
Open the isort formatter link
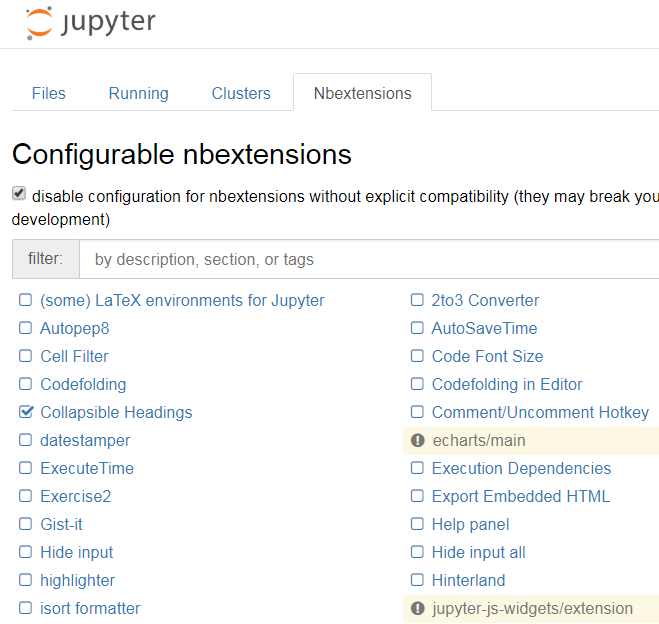[90, 608]
